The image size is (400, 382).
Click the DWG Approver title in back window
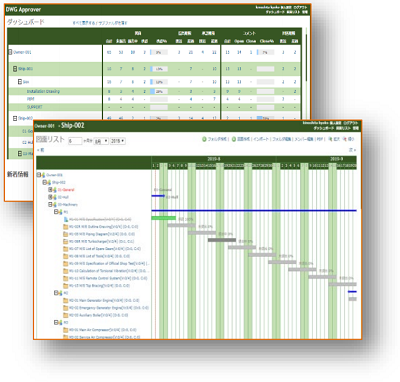(x=24, y=10)
